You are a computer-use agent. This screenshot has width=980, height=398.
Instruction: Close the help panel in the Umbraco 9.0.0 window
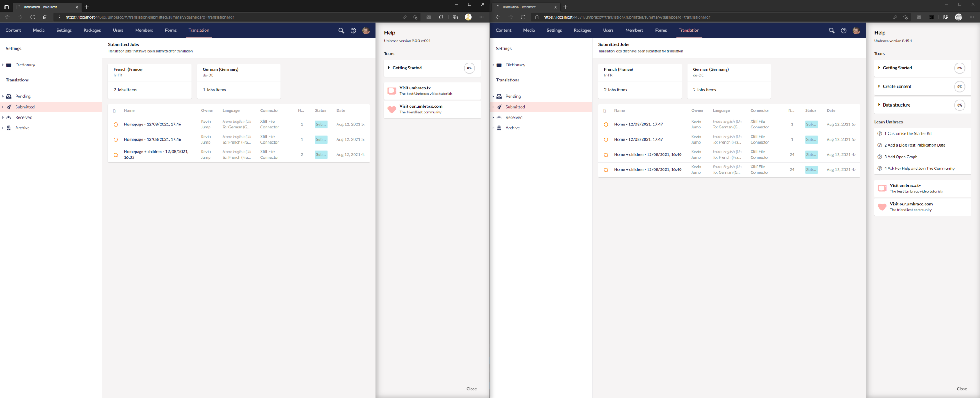point(471,389)
